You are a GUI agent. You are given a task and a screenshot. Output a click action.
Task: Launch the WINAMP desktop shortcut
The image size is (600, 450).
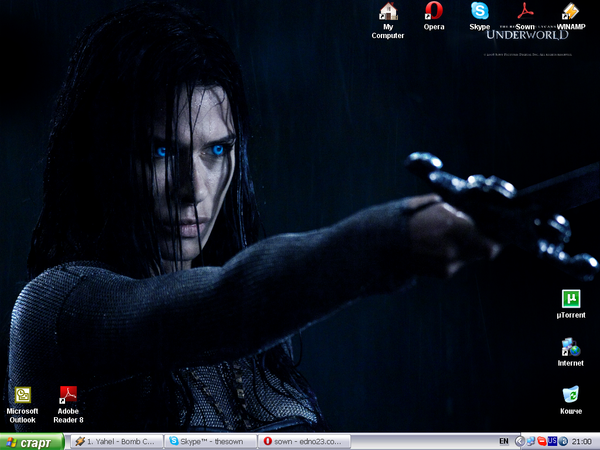point(571,16)
